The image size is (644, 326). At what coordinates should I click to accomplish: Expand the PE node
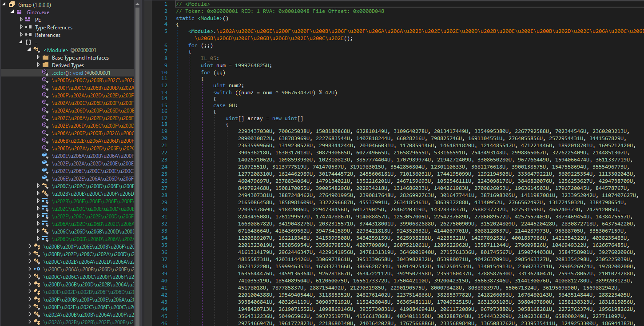[x=21, y=20]
